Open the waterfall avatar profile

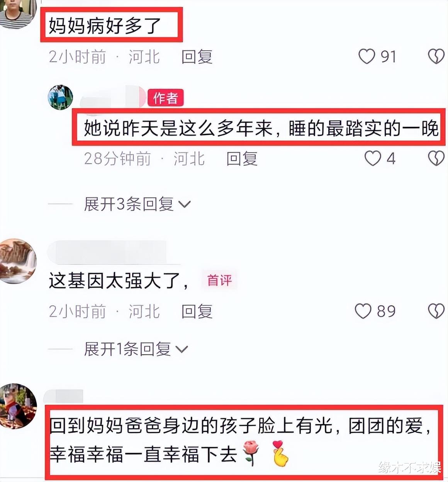coord(17,261)
